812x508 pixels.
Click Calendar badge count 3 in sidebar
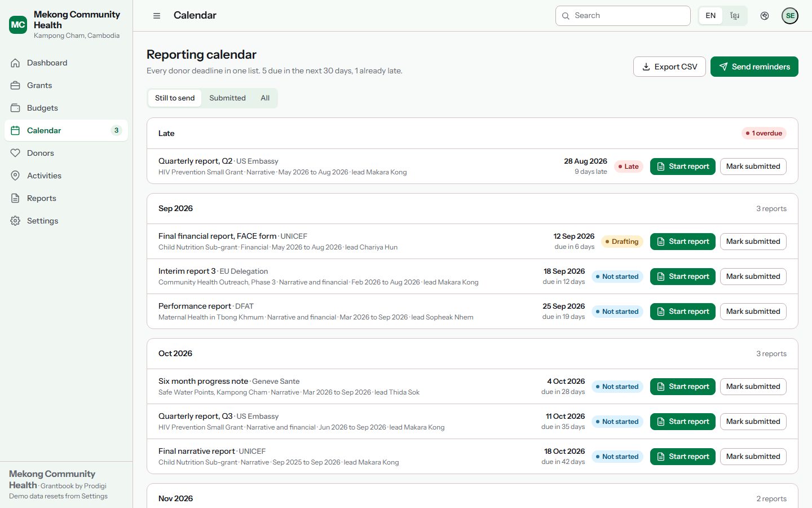pyautogui.click(x=116, y=130)
